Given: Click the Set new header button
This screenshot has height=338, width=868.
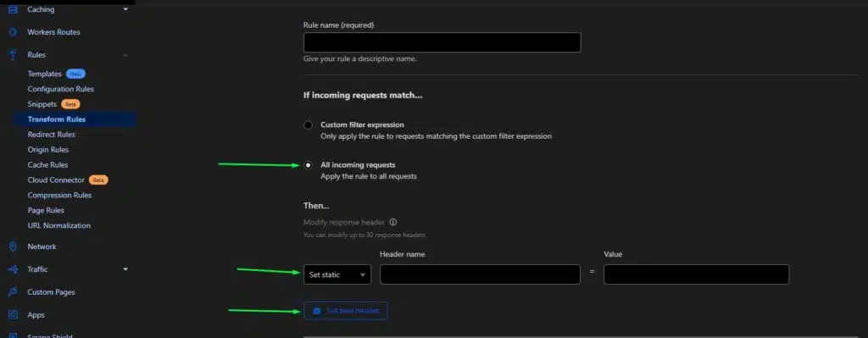Looking at the screenshot, I should pyautogui.click(x=346, y=311).
